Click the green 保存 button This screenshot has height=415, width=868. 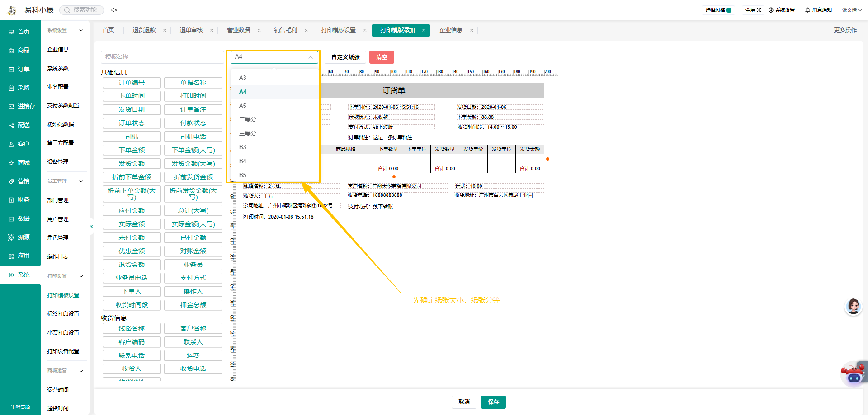(493, 402)
